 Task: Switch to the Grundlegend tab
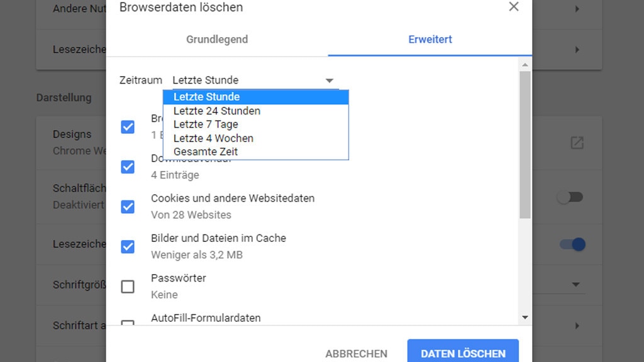tap(217, 40)
